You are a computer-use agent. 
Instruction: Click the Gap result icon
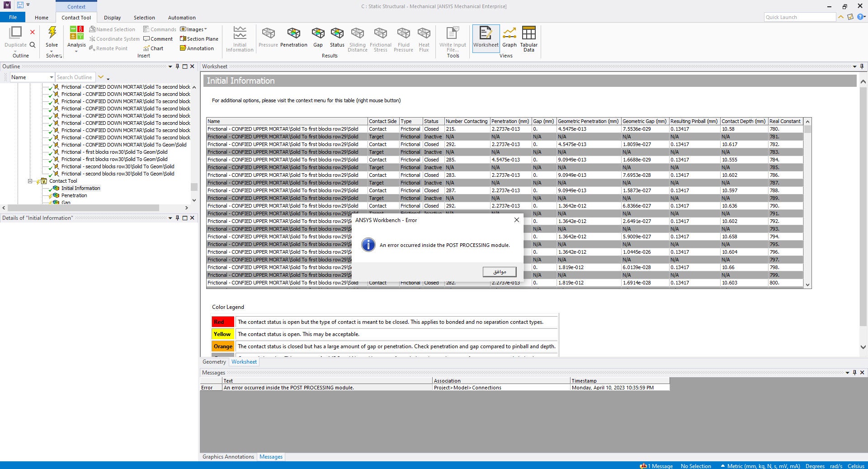[x=318, y=34]
